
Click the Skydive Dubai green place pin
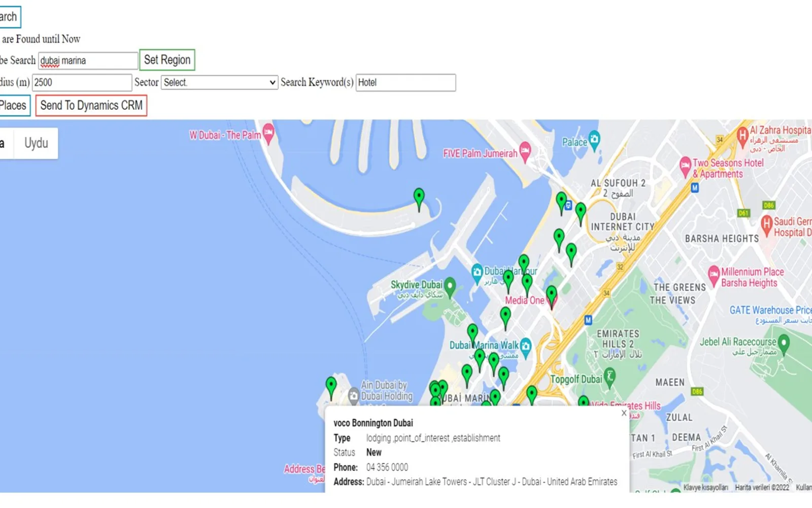(450, 287)
